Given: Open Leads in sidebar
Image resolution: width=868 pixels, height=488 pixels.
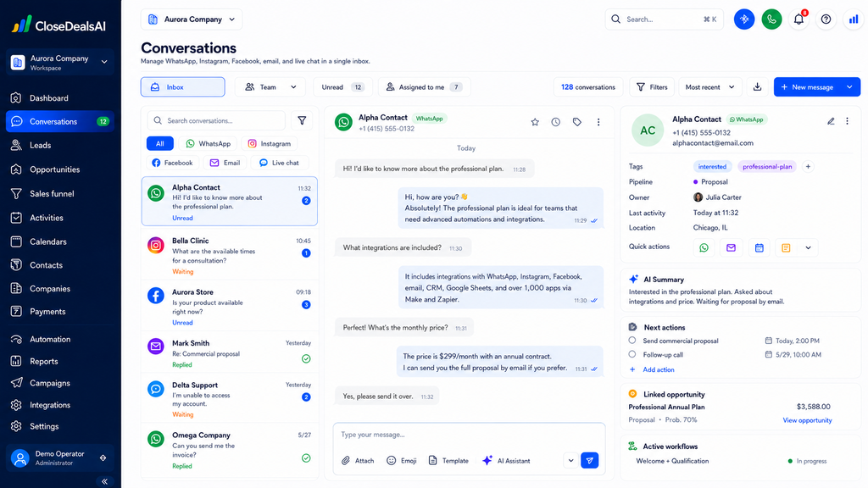Looking at the screenshot, I should (60, 145).
